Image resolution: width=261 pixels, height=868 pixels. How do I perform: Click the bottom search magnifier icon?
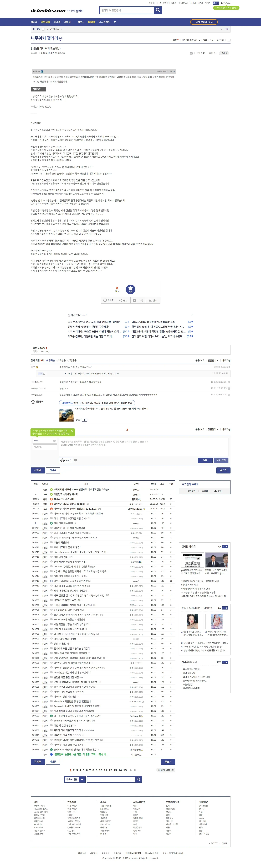click(139, 779)
